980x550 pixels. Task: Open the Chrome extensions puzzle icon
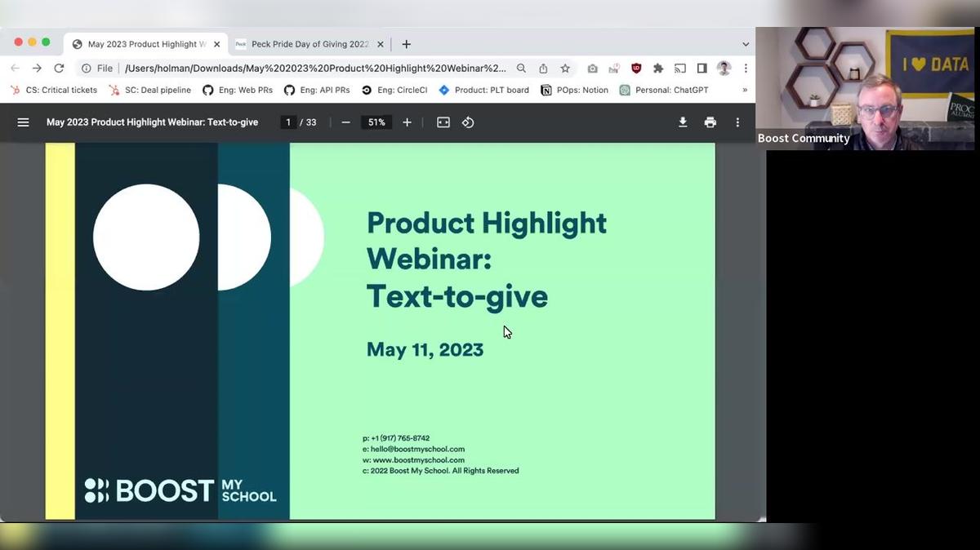(657, 69)
